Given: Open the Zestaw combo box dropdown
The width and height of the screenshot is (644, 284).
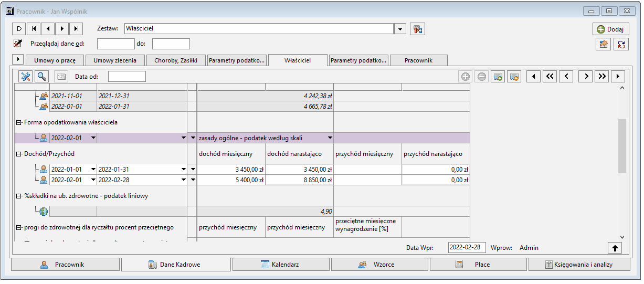Looking at the screenshot, I should 400,29.
